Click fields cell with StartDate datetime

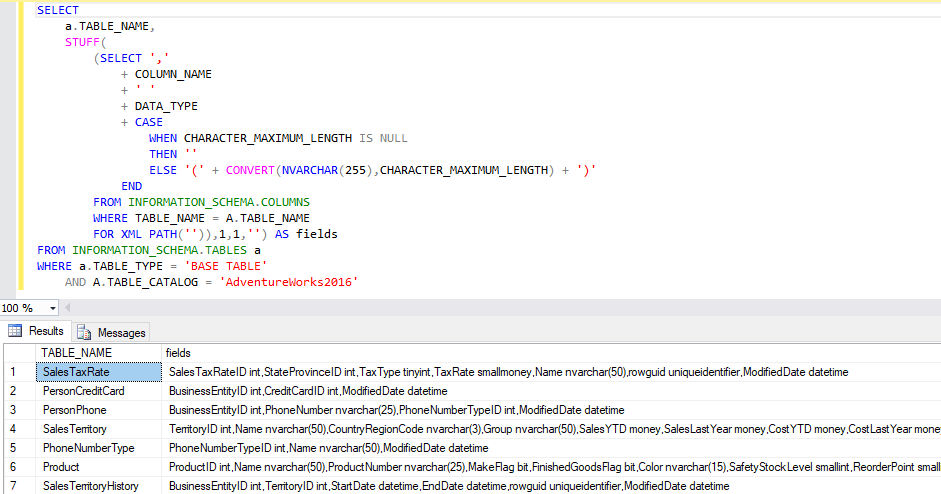[x=551, y=486]
